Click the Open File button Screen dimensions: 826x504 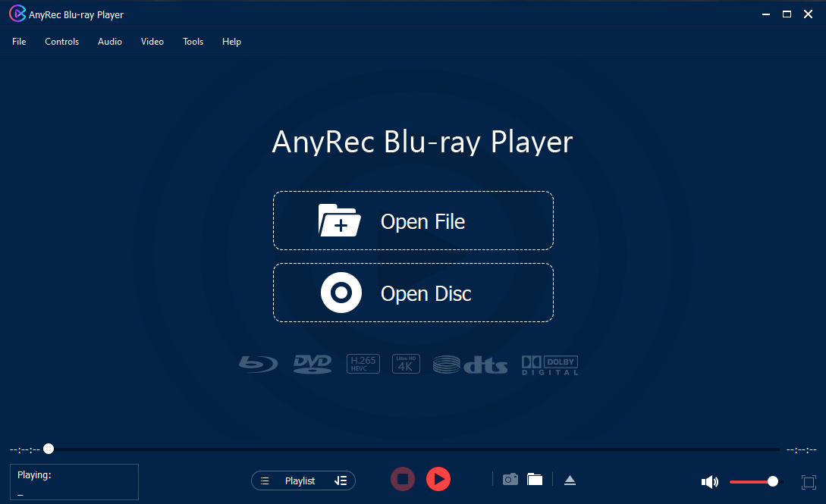pyautogui.click(x=413, y=221)
